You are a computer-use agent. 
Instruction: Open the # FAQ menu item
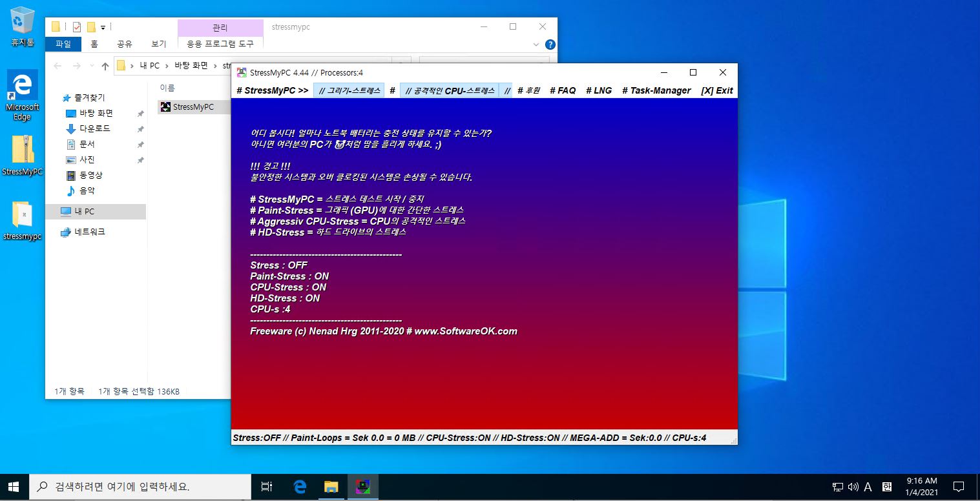click(563, 90)
